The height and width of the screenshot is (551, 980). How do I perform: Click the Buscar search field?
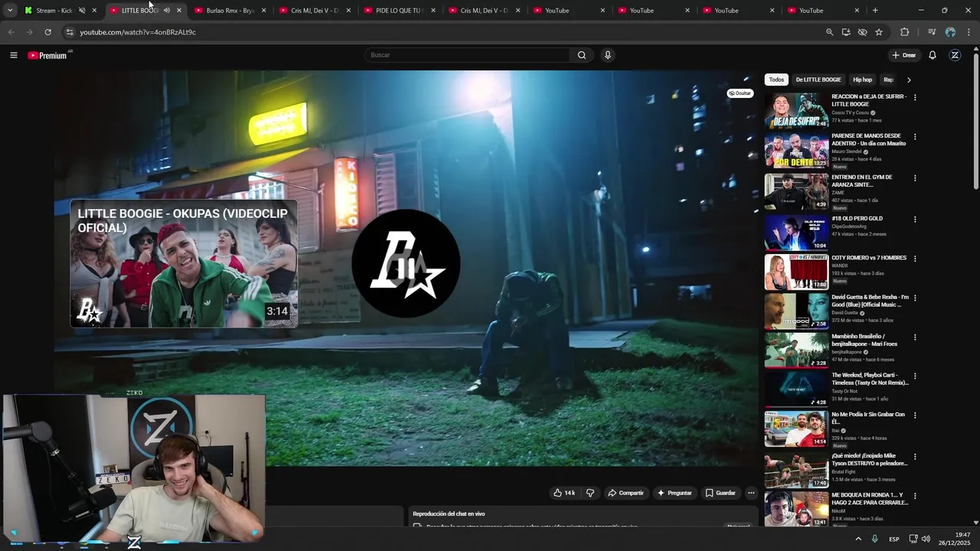tap(467, 55)
